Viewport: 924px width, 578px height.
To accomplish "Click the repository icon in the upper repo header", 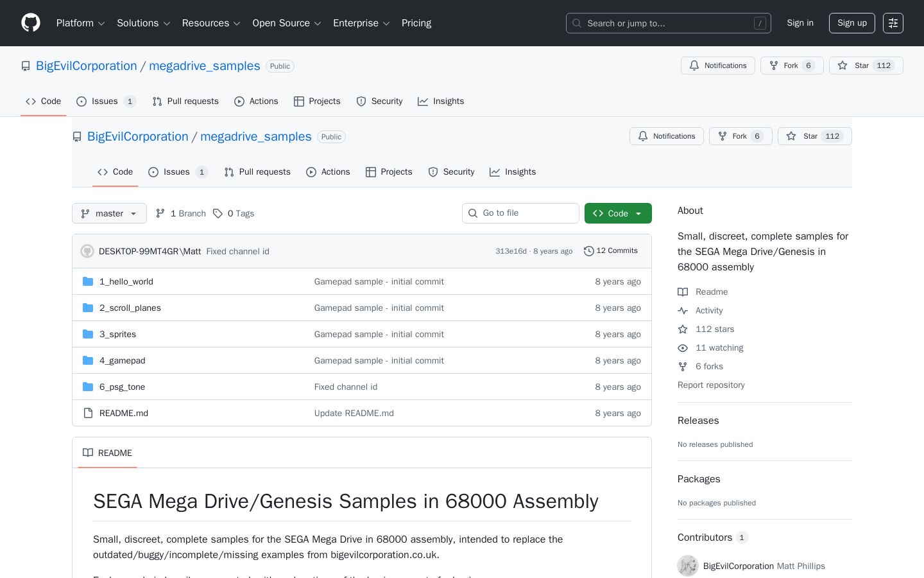I will [26, 66].
